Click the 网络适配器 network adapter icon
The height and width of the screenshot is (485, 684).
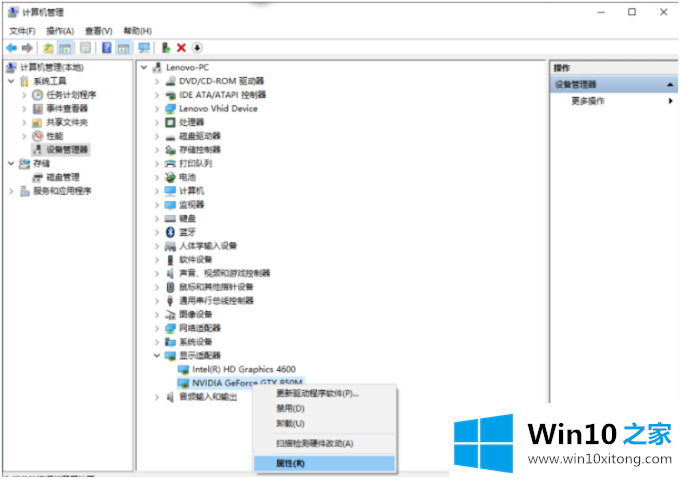[171, 328]
